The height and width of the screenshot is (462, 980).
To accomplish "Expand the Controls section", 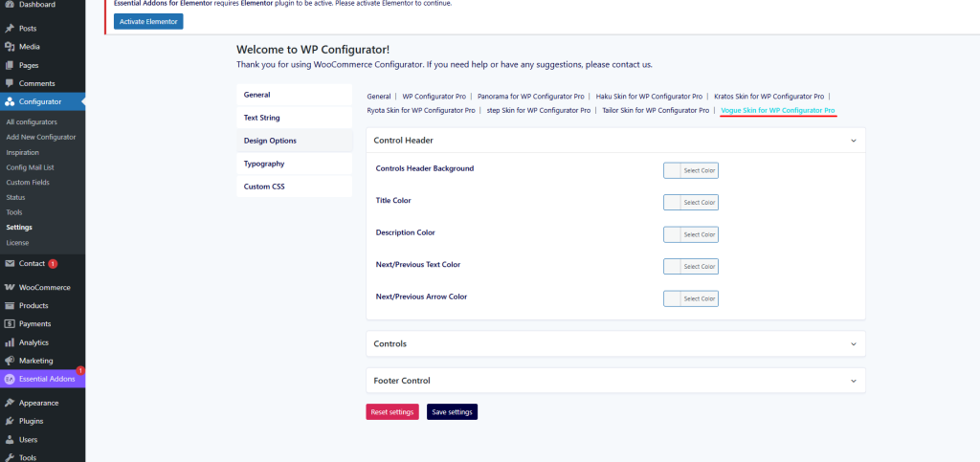I will (853, 344).
